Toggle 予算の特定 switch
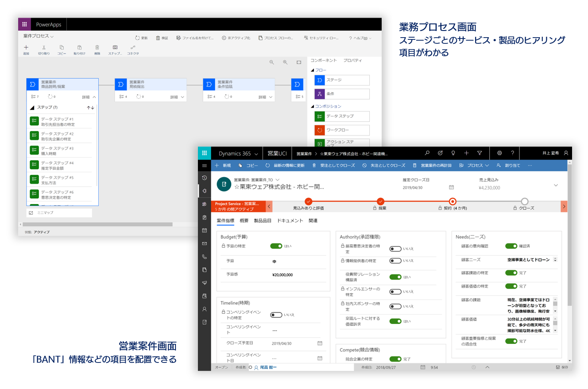The height and width of the screenshot is (389, 588). [276, 246]
